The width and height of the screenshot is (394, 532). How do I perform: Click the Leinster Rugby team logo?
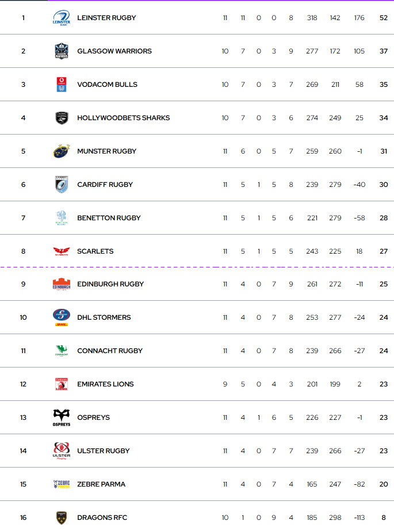point(62,18)
